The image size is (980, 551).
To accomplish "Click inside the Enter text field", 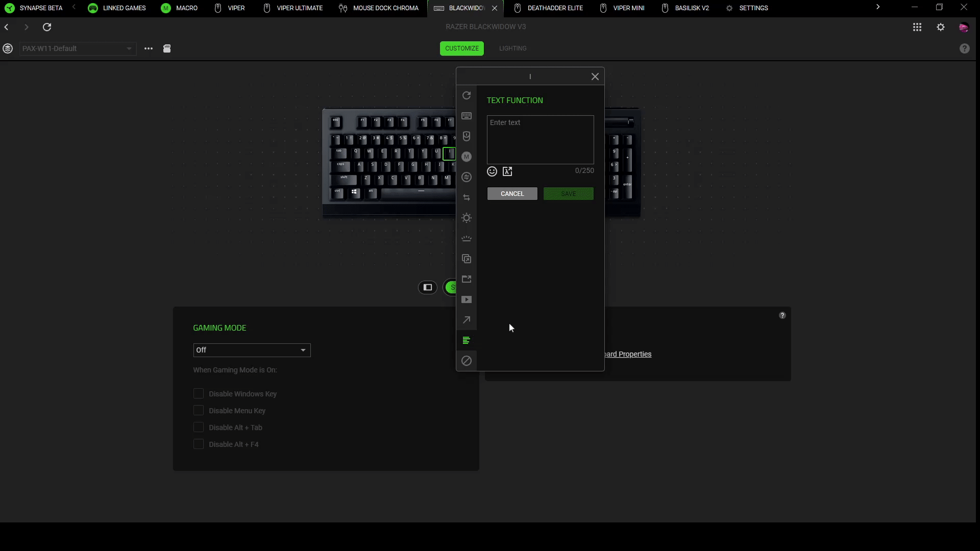I will coord(540,139).
